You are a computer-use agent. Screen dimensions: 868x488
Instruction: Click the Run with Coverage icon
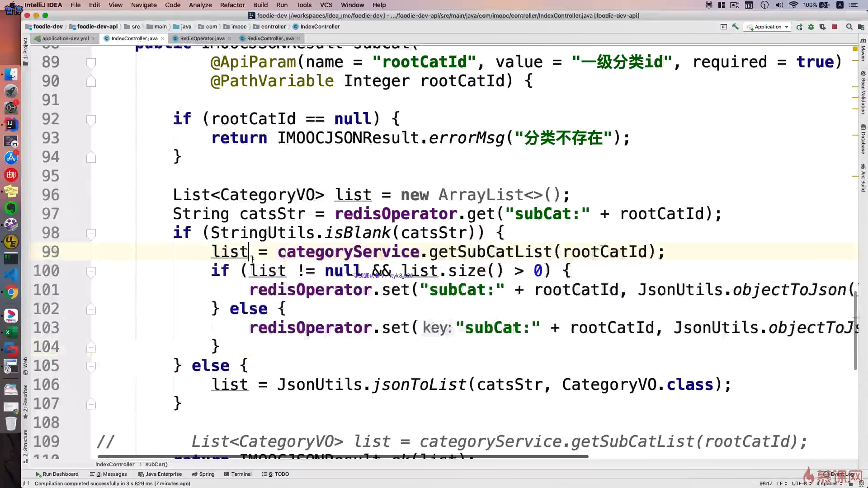pos(822,27)
